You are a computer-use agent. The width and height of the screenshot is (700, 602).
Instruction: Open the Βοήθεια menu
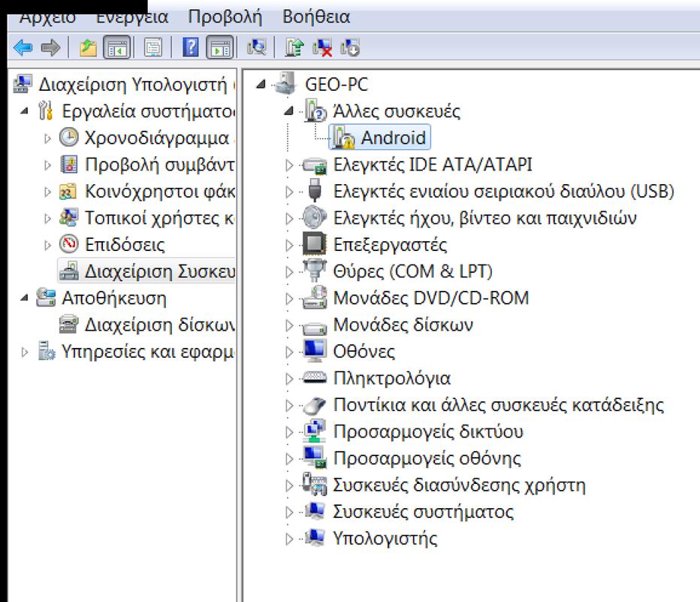tap(316, 17)
